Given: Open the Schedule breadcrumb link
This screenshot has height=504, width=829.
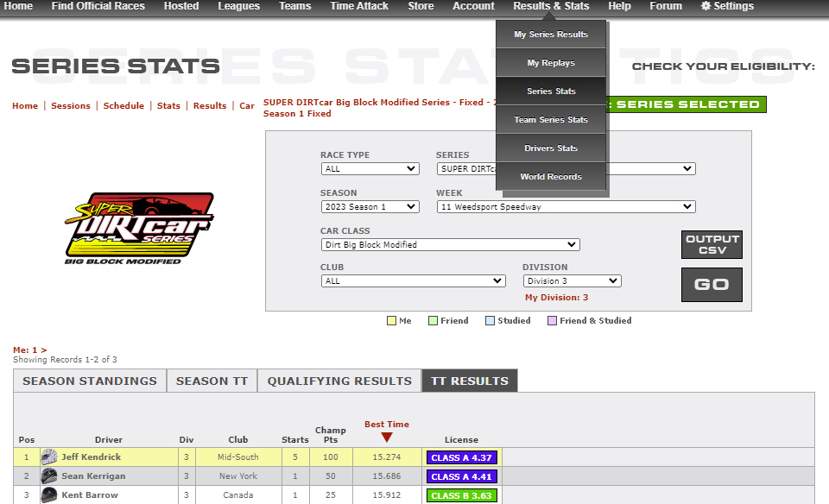Looking at the screenshot, I should tap(123, 106).
